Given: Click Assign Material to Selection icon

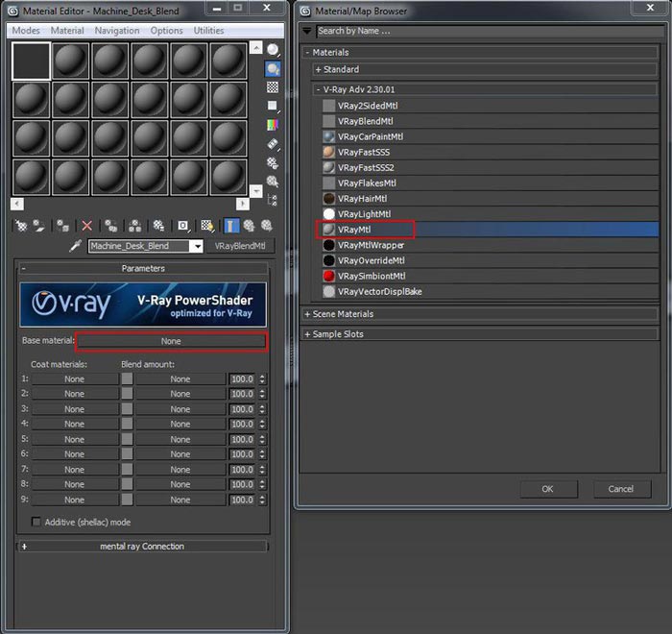Looking at the screenshot, I should pos(63,226).
